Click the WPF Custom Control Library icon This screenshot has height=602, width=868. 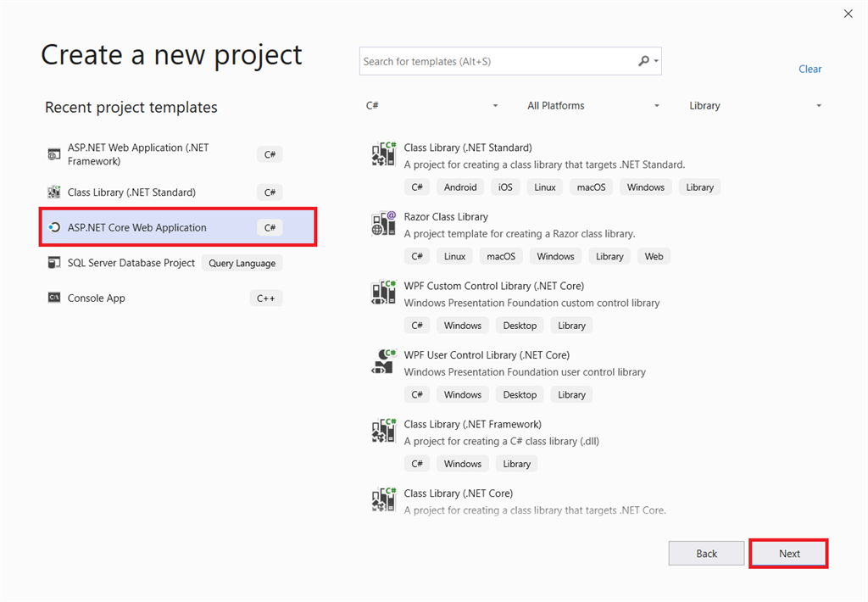click(x=383, y=293)
